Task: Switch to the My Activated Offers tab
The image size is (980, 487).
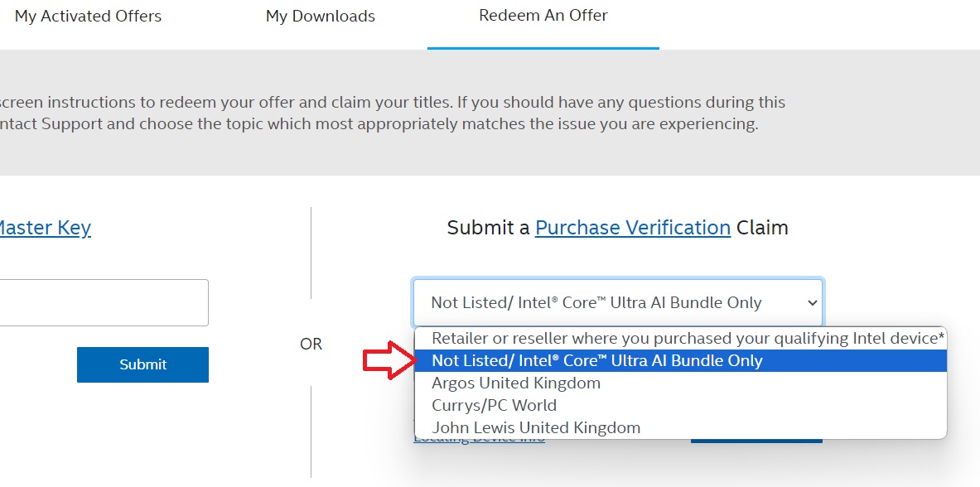Action: coord(88,15)
